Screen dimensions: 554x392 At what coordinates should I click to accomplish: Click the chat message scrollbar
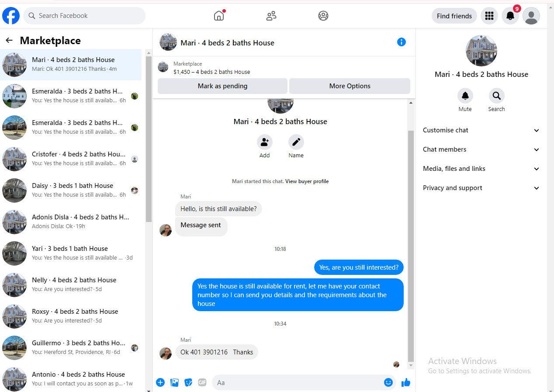click(x=411, y=246)
